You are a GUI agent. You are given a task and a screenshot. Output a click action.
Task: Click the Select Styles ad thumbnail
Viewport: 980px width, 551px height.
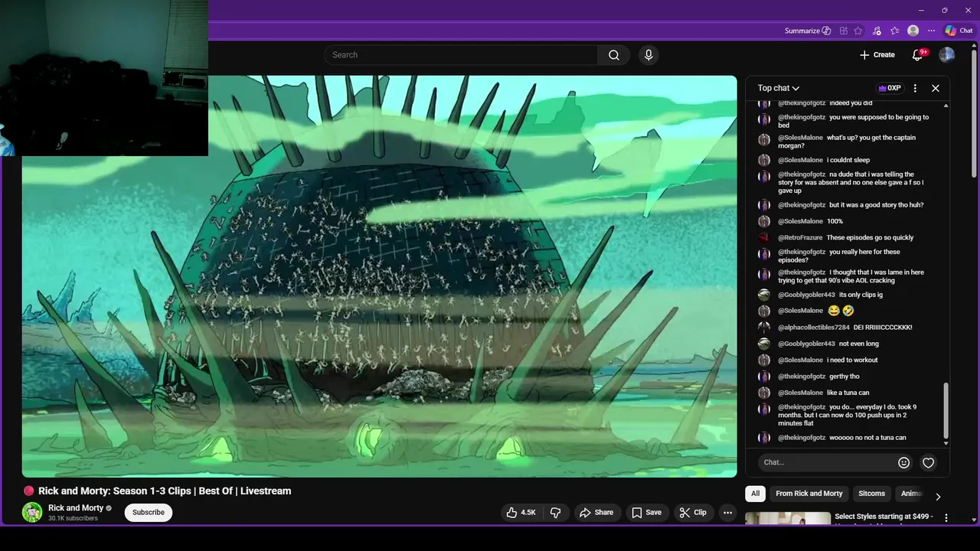click(788, 518)
